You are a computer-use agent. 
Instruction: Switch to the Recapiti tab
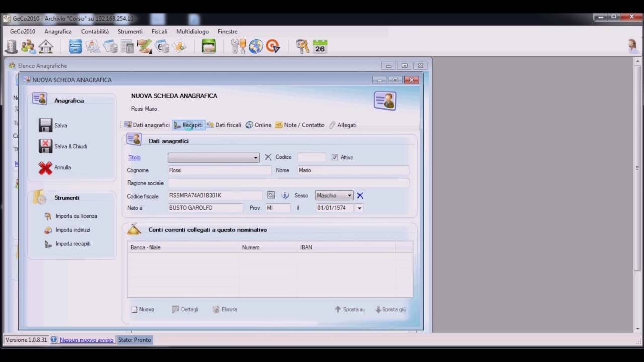[x=189, y=125]
